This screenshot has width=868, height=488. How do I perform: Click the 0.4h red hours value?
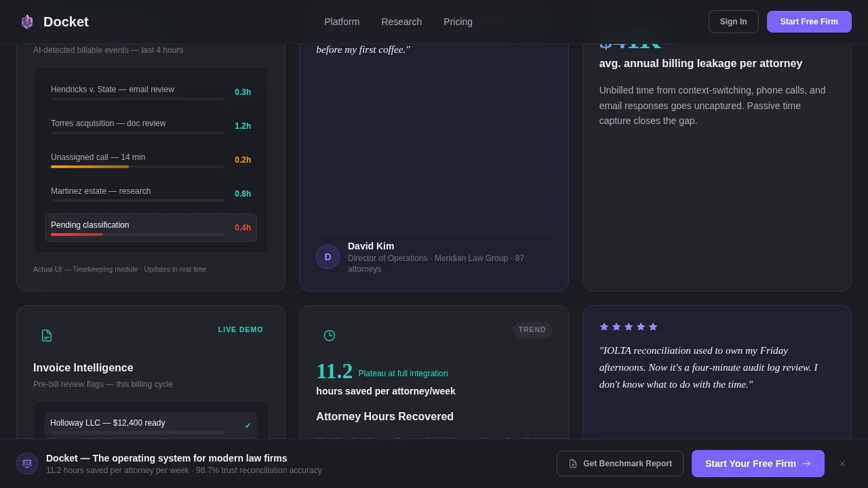[x=243, y=228]
